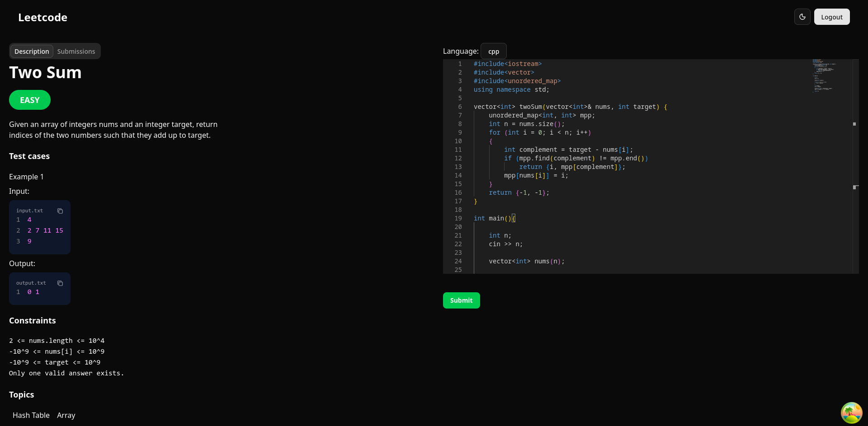Switch to the Submissions tab
Image resolution: width=868 pixels, height=426 pixels.
click(76, 51)
